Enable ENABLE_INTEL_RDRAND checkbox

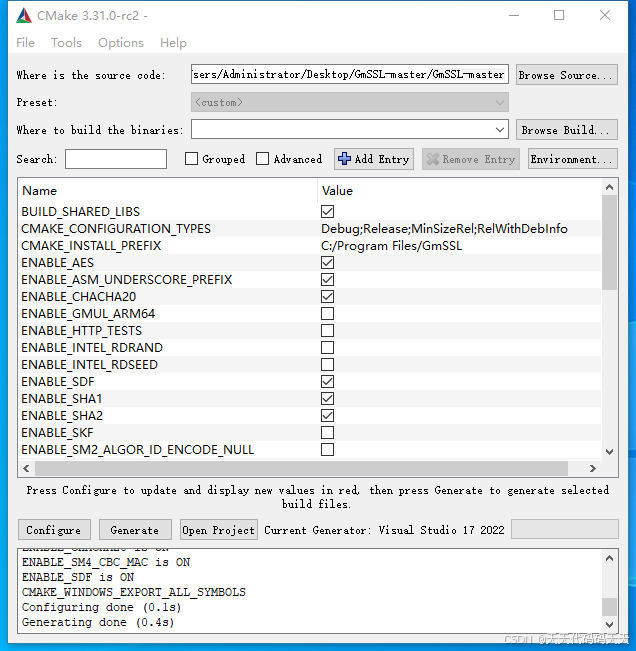point(328,348)
